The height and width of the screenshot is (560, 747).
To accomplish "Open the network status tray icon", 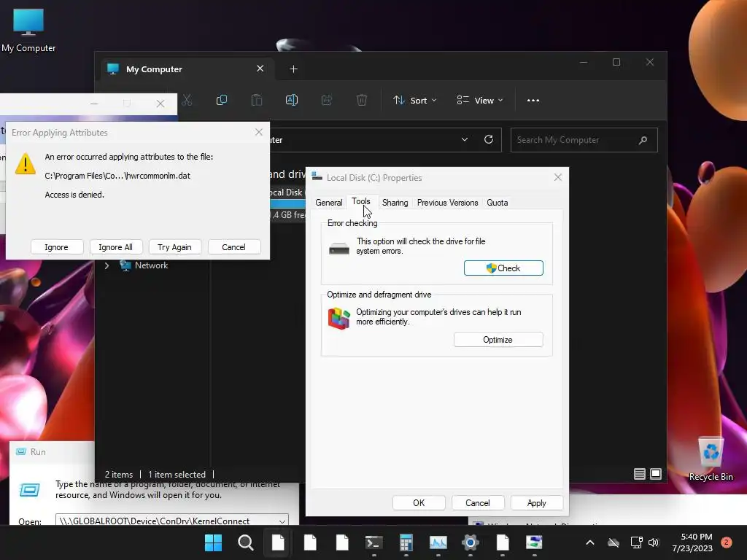I will [636, 542].
